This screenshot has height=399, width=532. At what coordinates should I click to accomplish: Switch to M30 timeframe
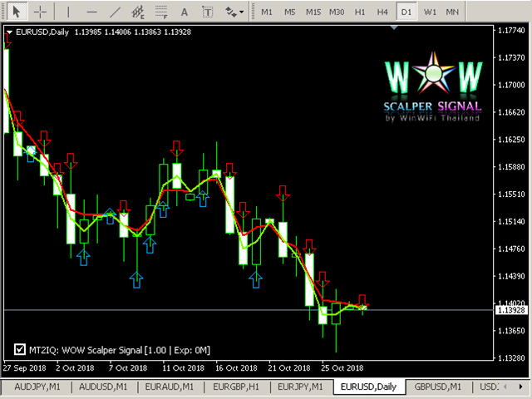pyautogui.click(x=337, y=12)
